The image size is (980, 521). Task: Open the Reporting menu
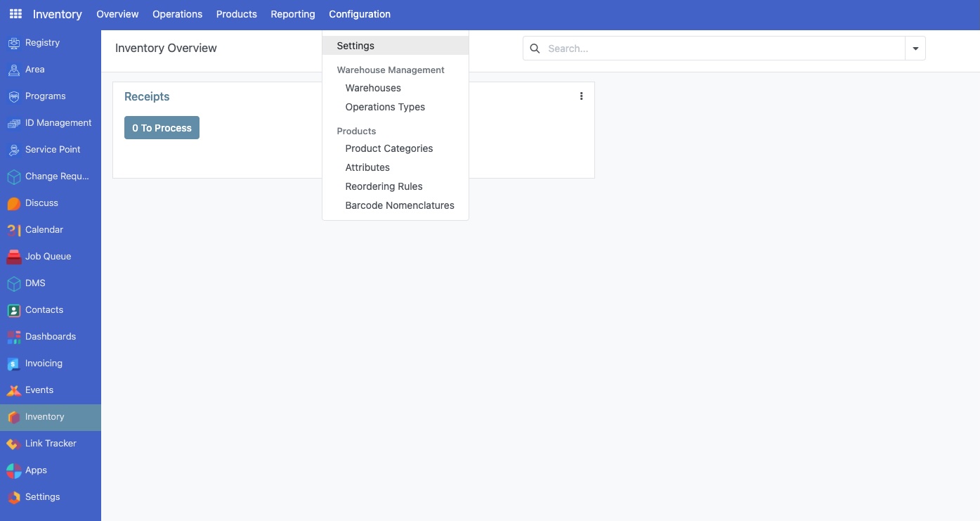coord(292,14)
